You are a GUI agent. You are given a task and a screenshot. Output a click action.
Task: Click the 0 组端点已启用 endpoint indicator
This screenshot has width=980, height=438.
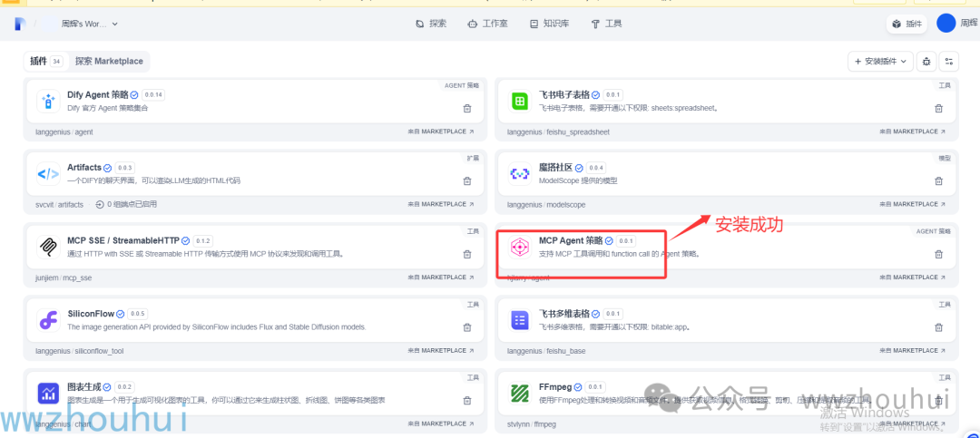point(125,204)
